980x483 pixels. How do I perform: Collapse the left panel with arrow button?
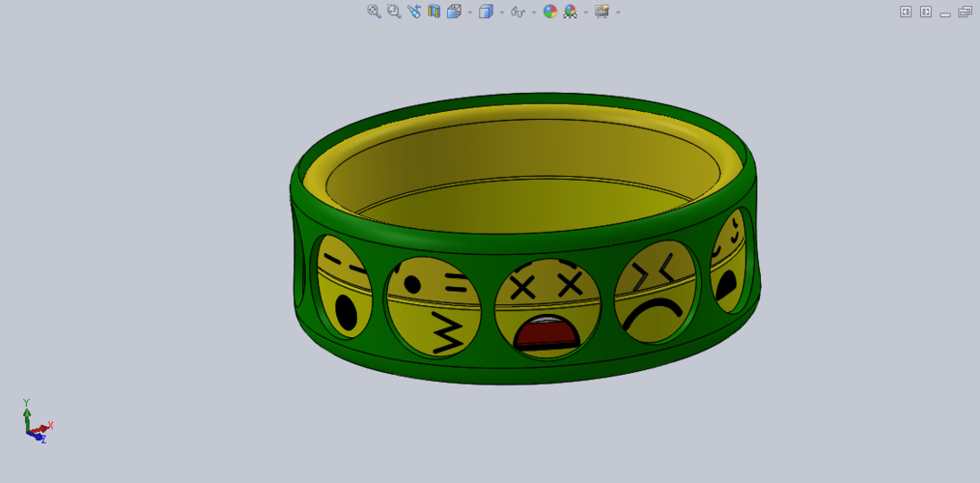[x=906, y=12]
